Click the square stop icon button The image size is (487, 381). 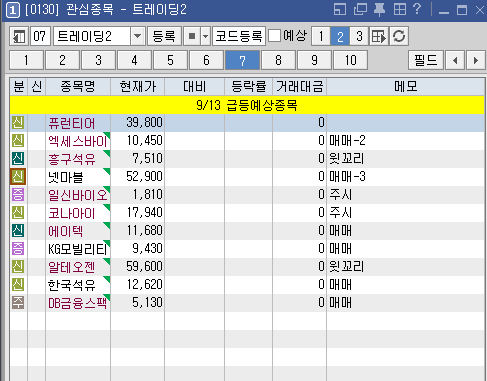point(192,36)
